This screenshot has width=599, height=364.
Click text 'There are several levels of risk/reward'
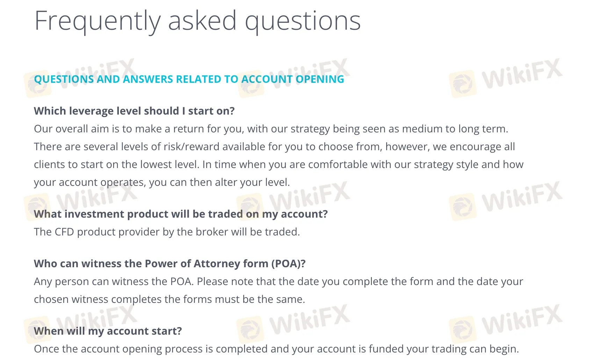pyautogui.click(x=127, y=147)
